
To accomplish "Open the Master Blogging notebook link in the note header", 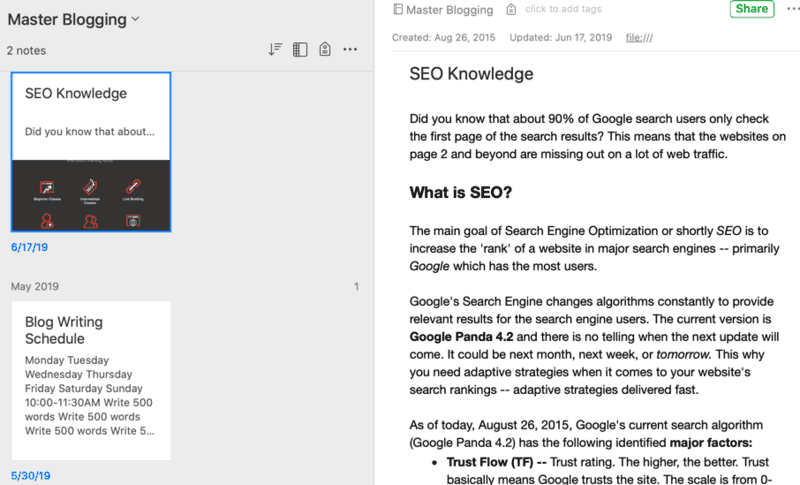I will pos(449,10).
